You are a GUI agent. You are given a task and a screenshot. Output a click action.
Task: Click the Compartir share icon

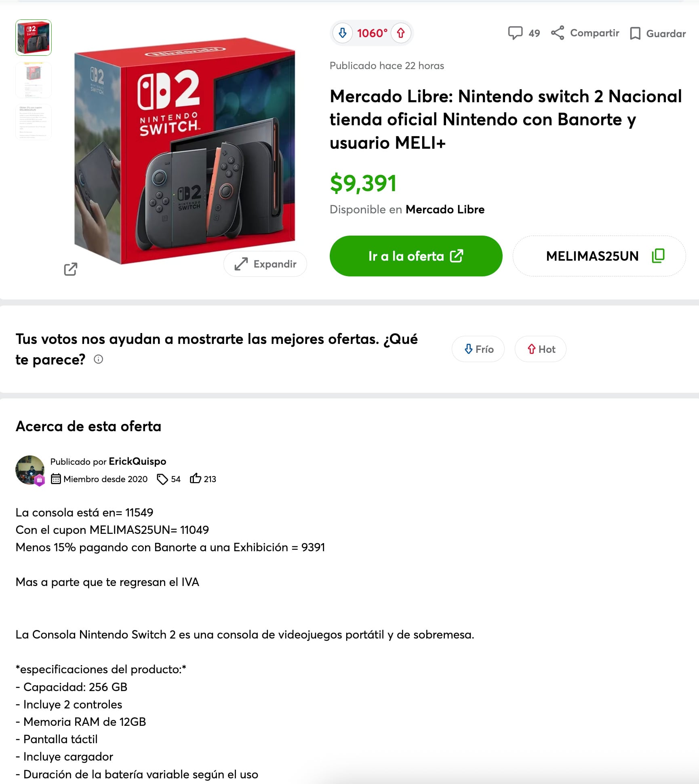(558, 33)
